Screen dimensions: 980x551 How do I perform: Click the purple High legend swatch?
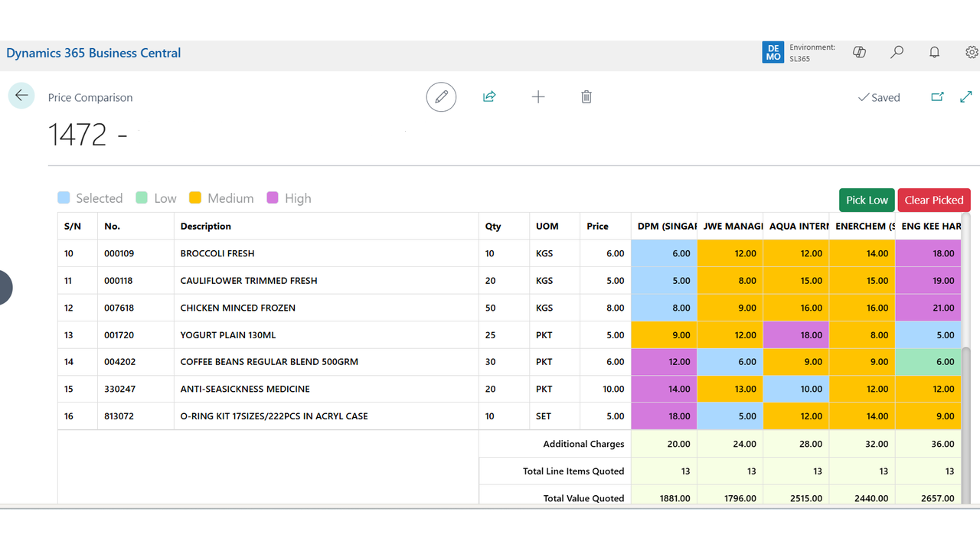[273, 197]
